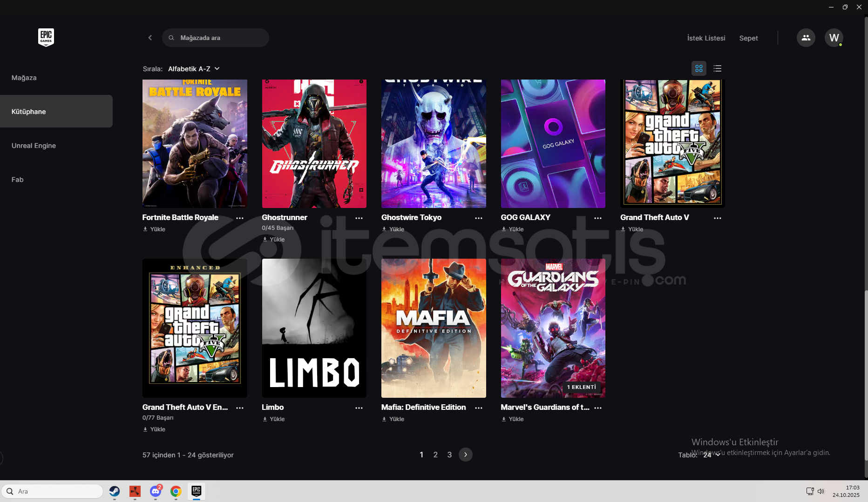Click the Grand Theft Auto V title

pyautogui.click(x=655, y=217)
